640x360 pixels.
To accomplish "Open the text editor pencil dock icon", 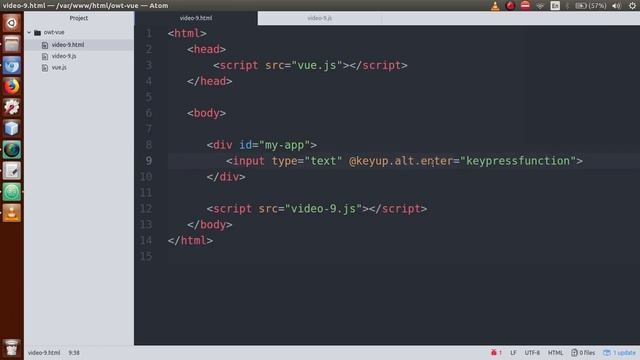I will coord(11,171).
